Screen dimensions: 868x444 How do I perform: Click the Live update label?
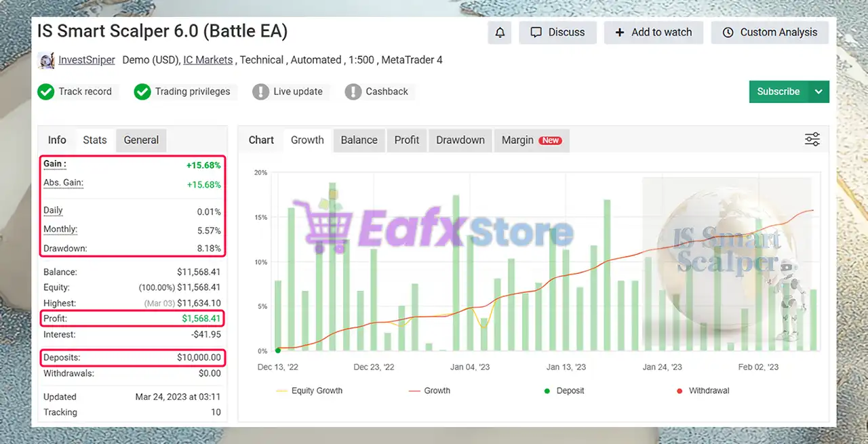[298, 92]
